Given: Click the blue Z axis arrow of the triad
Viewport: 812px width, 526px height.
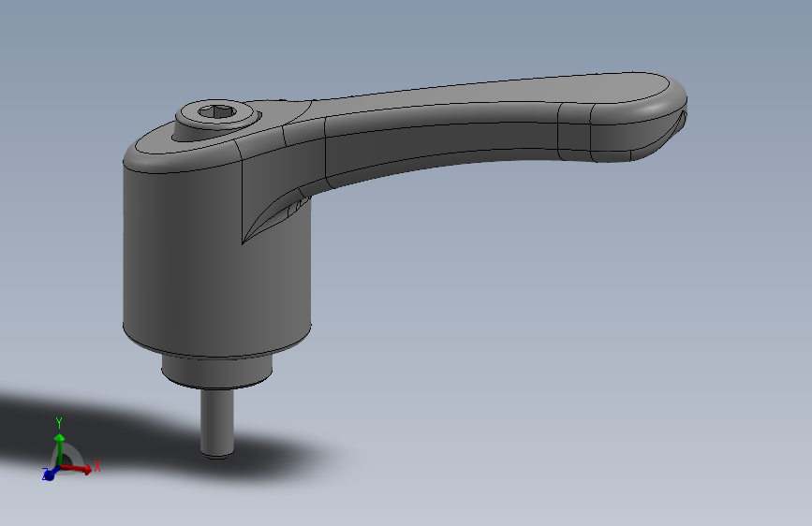Looking at the screenshot, I should [51, 474].
